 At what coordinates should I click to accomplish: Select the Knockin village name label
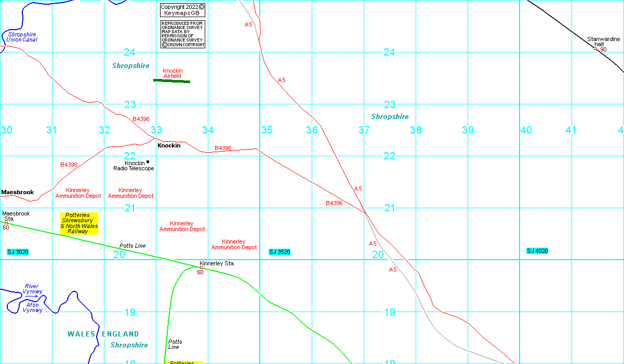[x=169, y=145]
